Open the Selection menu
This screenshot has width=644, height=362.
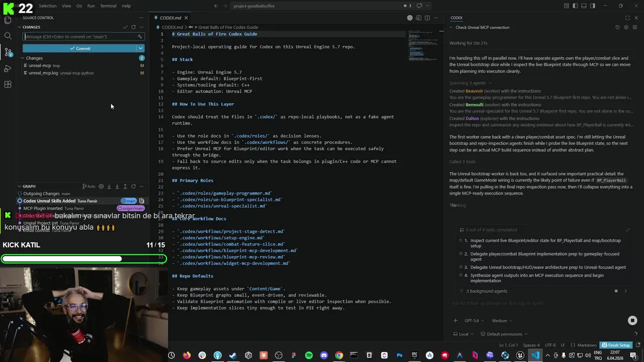(x=47, y=6)
